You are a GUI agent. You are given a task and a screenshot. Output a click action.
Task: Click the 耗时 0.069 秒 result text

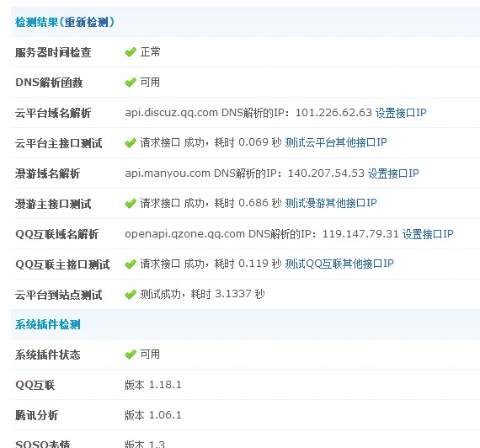[248, 142]
